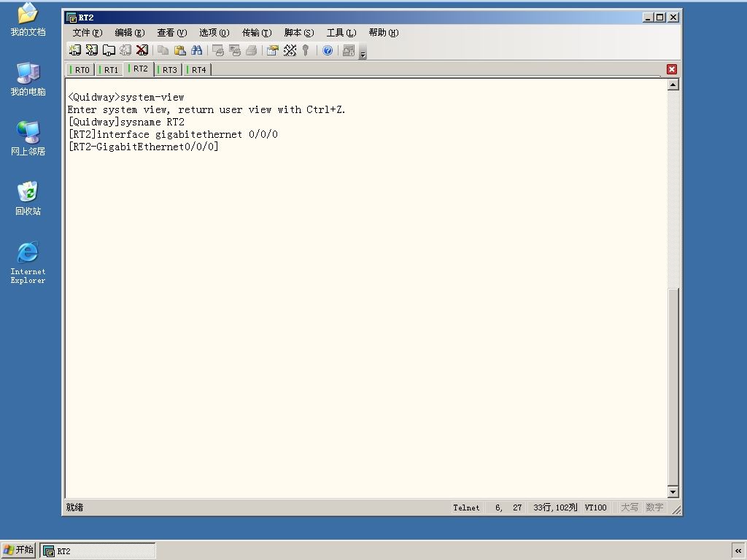Click the 就绪 status bar text
The image size is (747, 560).
(75, 507)
